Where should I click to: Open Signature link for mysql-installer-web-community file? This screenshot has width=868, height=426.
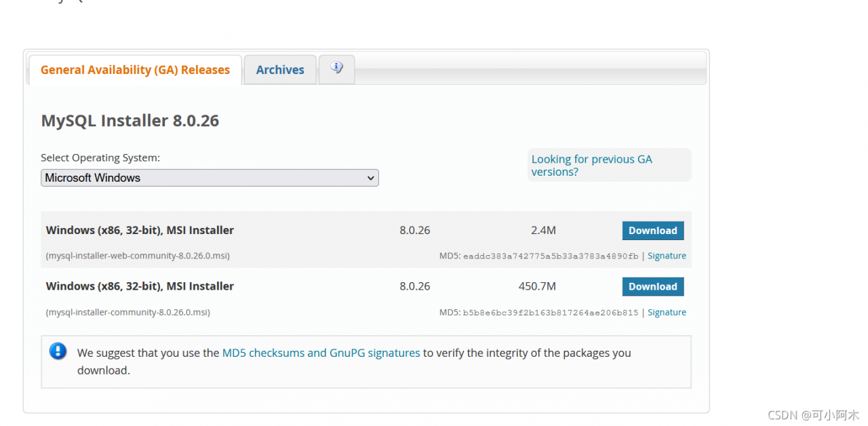click(667, 256)
